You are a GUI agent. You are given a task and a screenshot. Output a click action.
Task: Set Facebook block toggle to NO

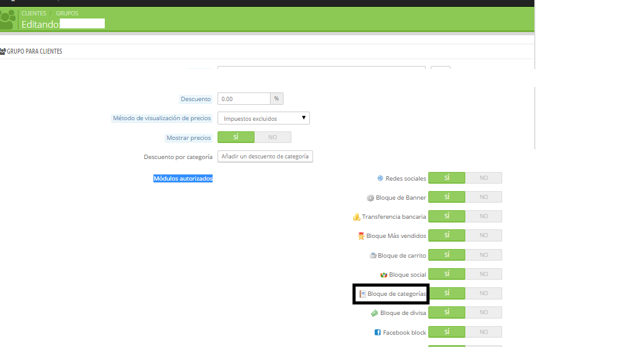(x=484, y=332)
